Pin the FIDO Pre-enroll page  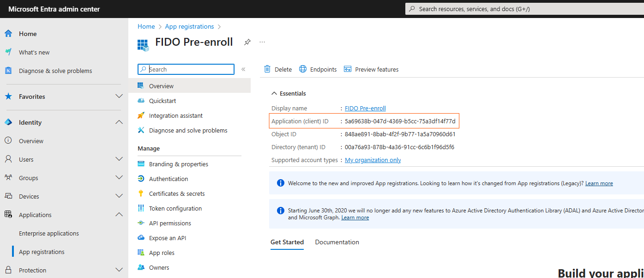(x=247, y=42)
